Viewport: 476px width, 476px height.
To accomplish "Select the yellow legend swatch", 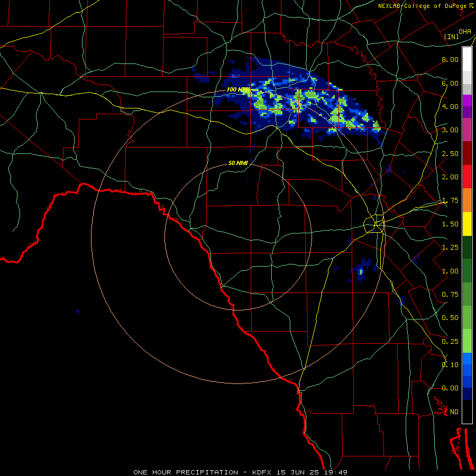I will click(467, 224).
